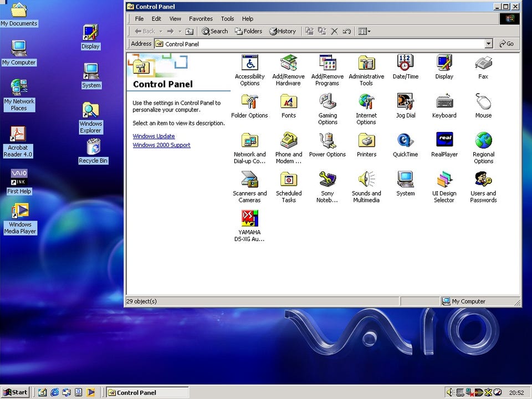Open the File menu
Viewport: 532px width, 399px height.
point(139,19)
